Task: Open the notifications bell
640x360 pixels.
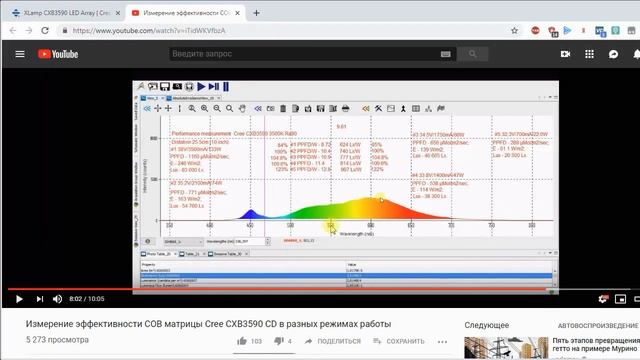Action: (x=636, y=54)
